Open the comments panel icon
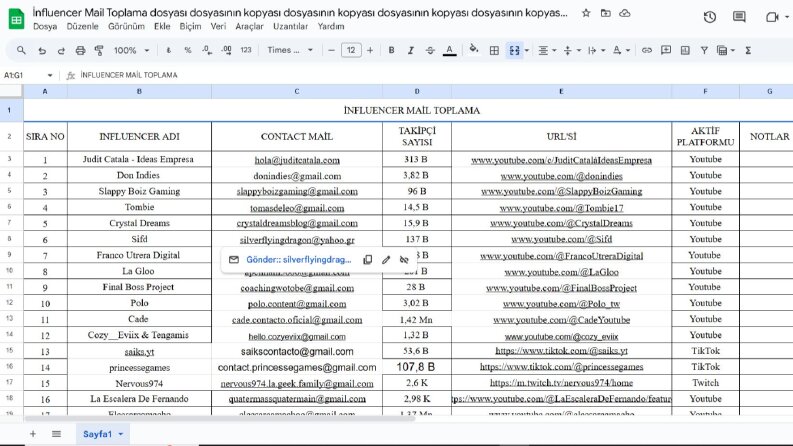This screenshot has width=793, height=446. point(739,17)
